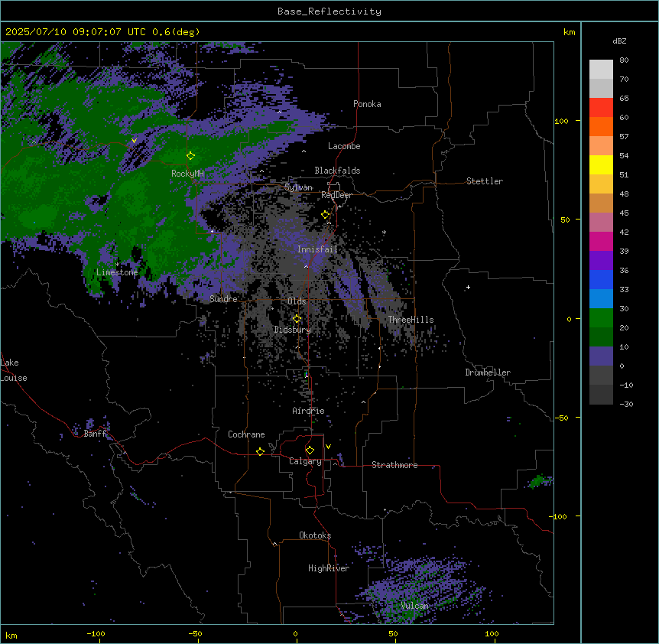659x644 pixels.
Task: Pick the purple 36-39 dBZ legend swatch
Action: pyautogui.click(x=601, y=261)
